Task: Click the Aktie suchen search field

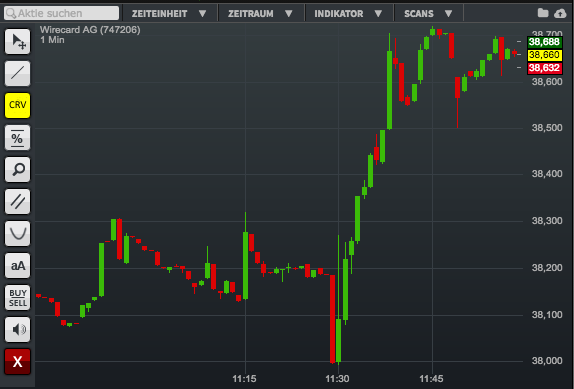Action: tap(62, 13)
